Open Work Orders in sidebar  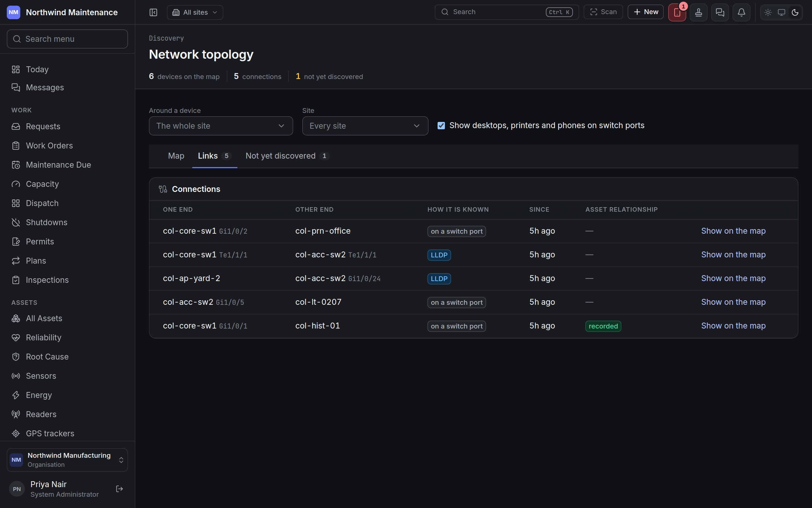point(67,145)
